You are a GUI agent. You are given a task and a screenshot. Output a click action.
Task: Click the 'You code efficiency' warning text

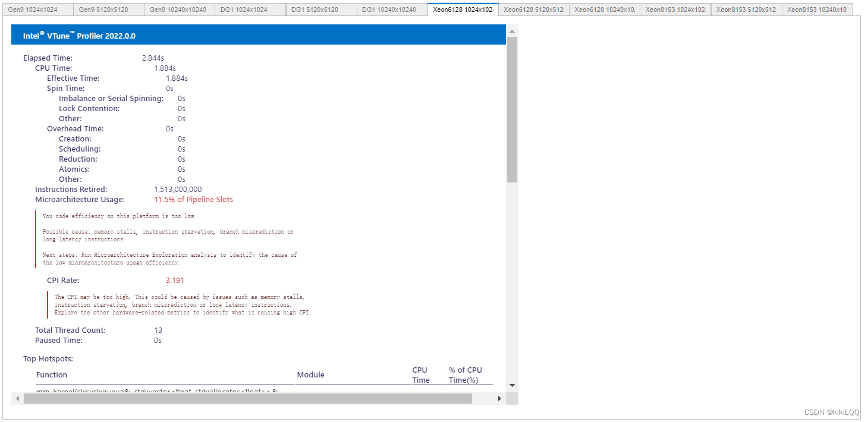click(119, 216)
